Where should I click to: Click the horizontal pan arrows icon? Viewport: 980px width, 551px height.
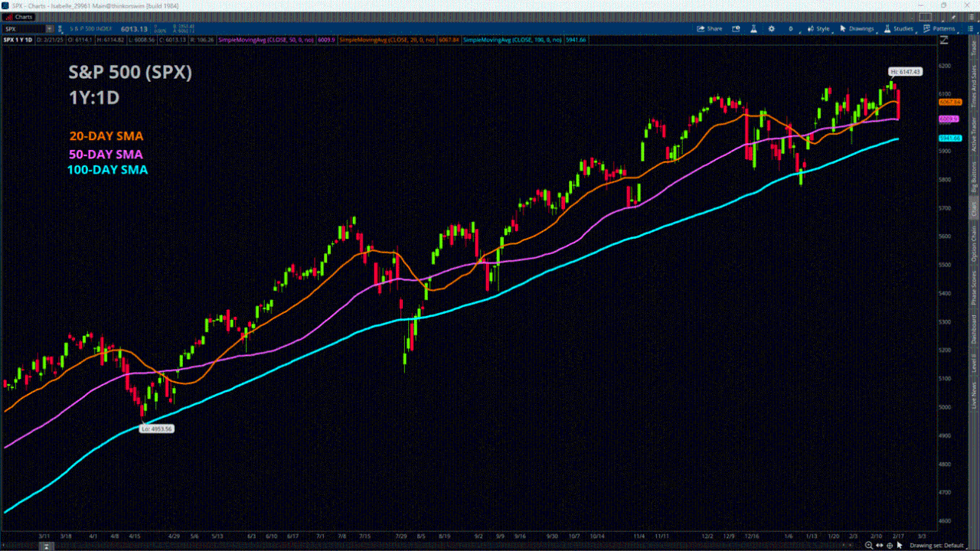(880, 546)
